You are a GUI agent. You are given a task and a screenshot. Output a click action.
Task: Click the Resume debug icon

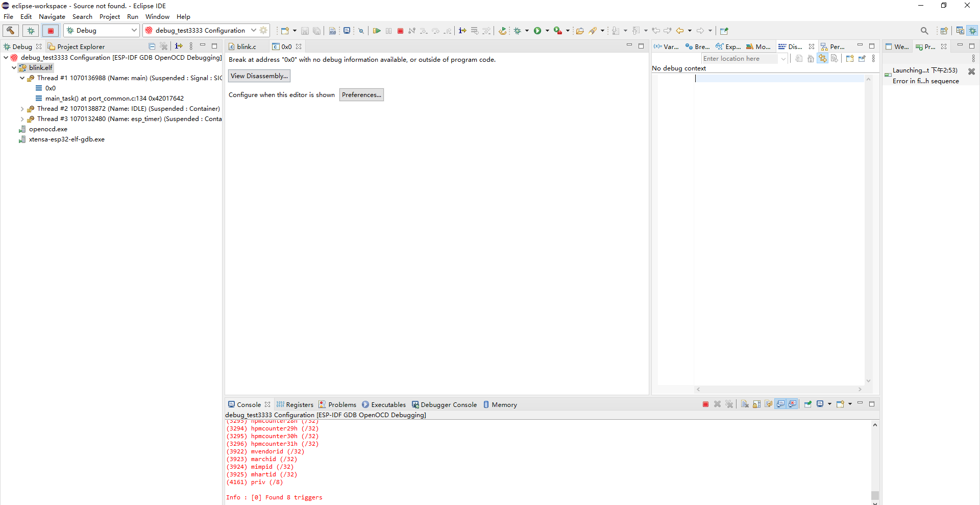tap(377, 31)
